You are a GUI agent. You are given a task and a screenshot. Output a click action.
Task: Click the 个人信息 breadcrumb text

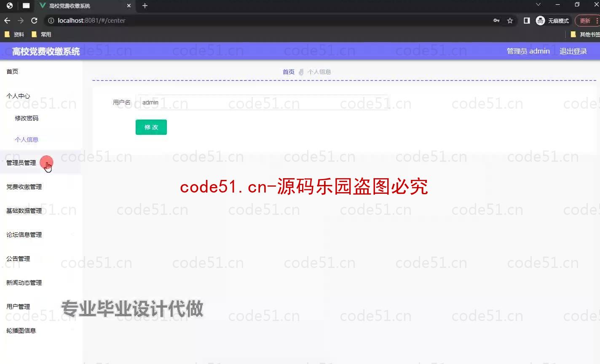[319, 72]
